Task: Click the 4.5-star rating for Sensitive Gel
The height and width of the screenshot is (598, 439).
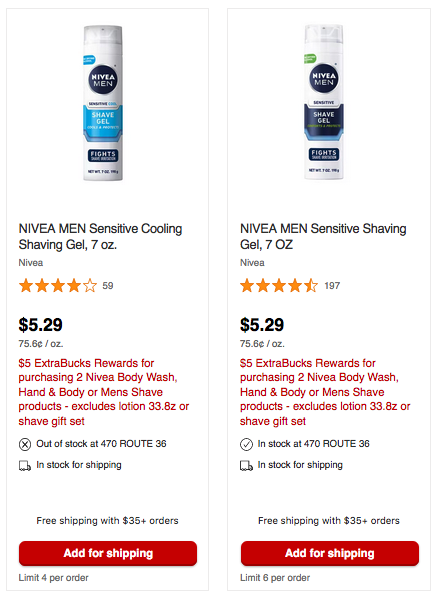Action: pyautogui.click(x=279, y=286)
